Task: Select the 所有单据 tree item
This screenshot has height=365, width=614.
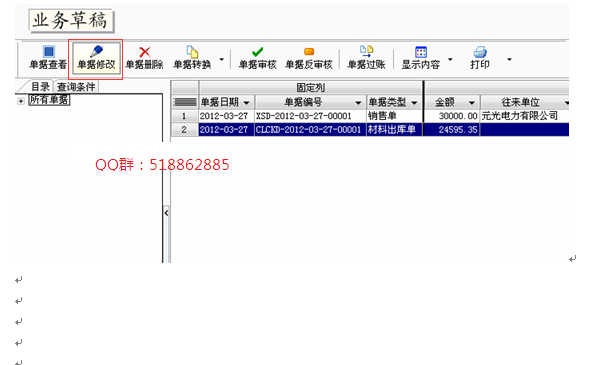Action: point(49,100)
